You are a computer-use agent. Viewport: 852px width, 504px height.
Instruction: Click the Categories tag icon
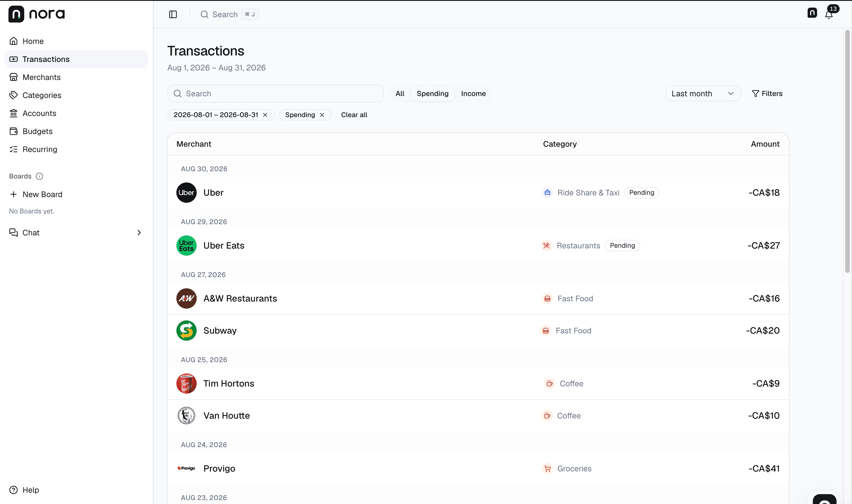(14, 95)
